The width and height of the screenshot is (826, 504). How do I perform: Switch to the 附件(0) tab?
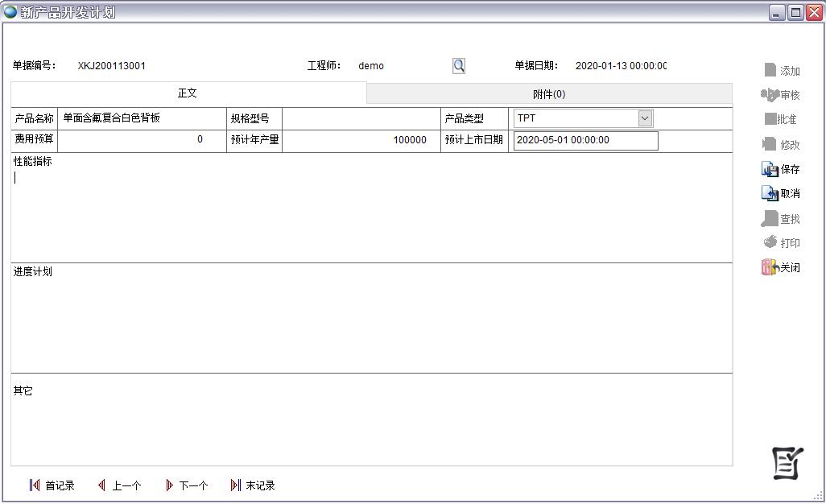549,94
